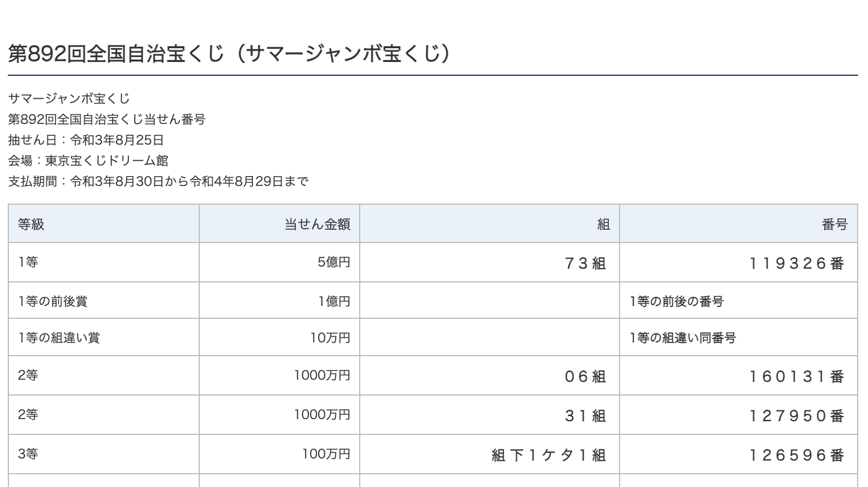Viewport: 868px width, 487px height.
Task: Click the 1等の組違い同番号 cell
Action: click(x=682, y=338)
